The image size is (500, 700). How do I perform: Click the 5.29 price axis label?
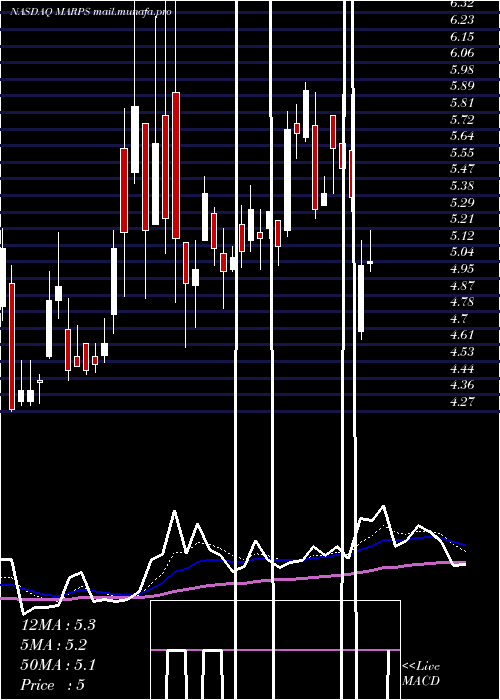[x=462, y=203]
